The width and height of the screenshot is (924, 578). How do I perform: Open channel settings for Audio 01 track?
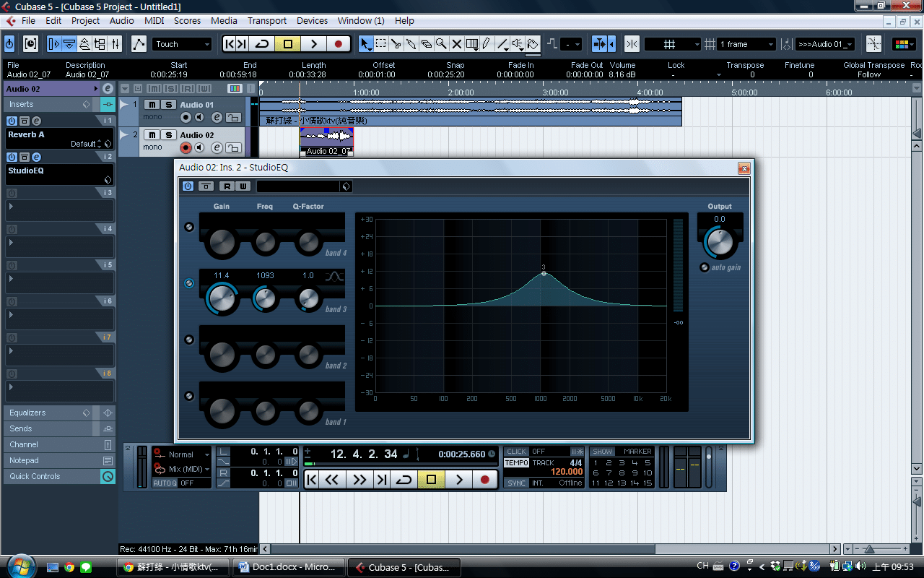pyautogui.click(x=217, y=118)
